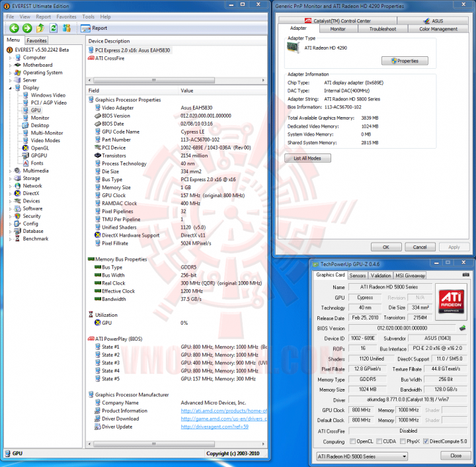
Task: Click the Close button in GPU-Z
Action: point(456,456)
